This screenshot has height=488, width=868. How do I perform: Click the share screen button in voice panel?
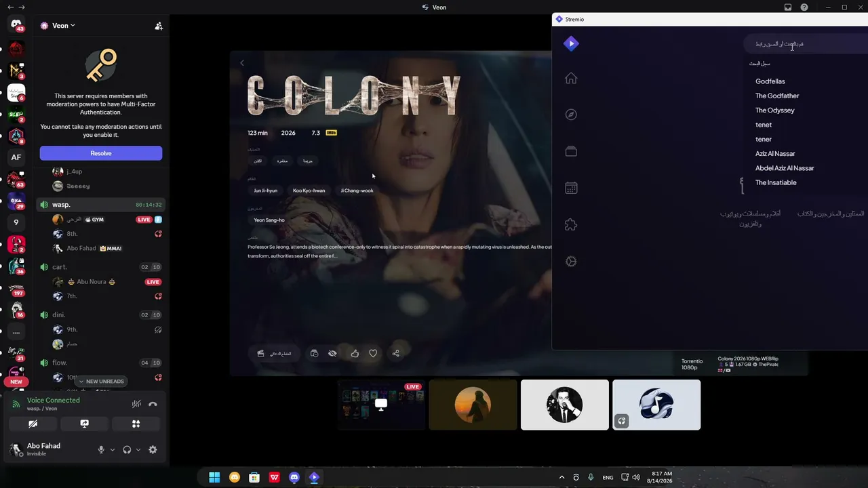tap(84, 424)
